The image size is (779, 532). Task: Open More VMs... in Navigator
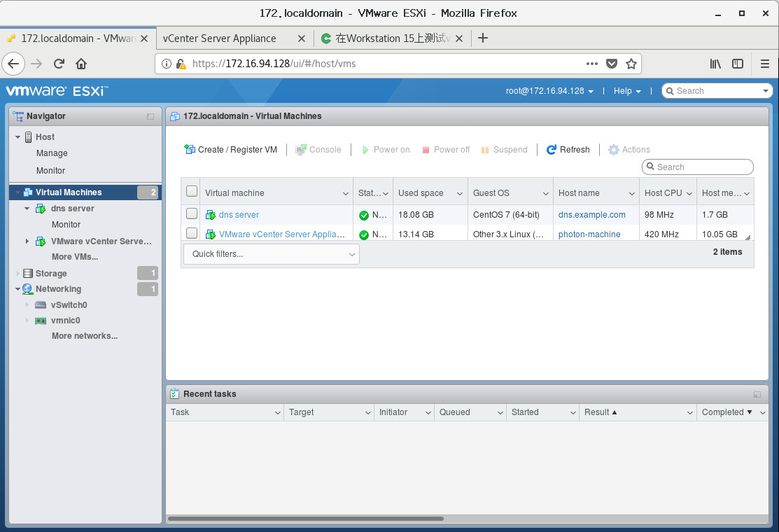coord(75,257)
